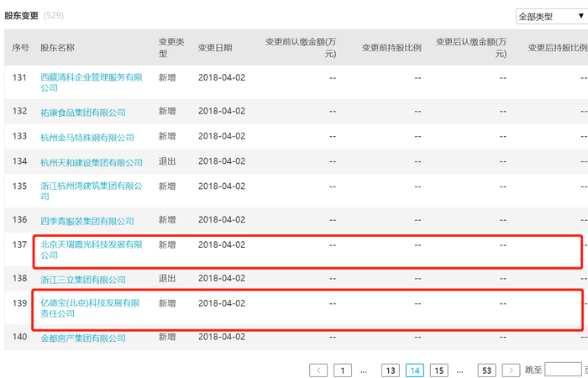588x378 pixels.
Task: Select page 15 in pagination
Action: coord(439,370)
